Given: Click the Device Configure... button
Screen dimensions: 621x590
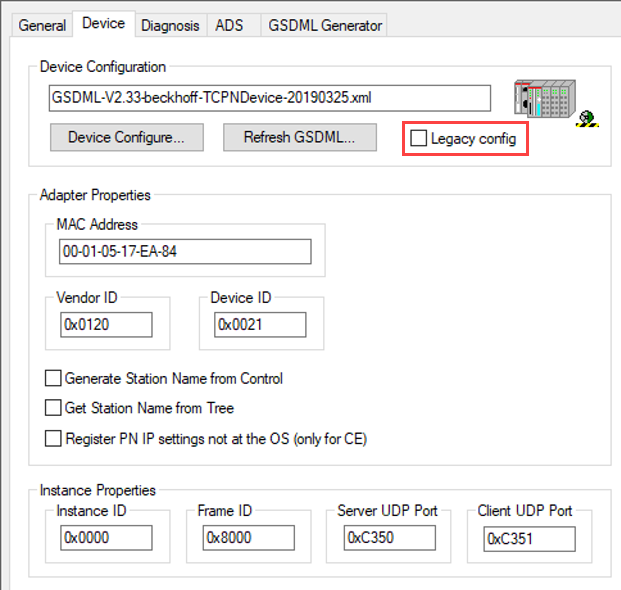Looking at the screenshot, I should (x=126, y=138).
